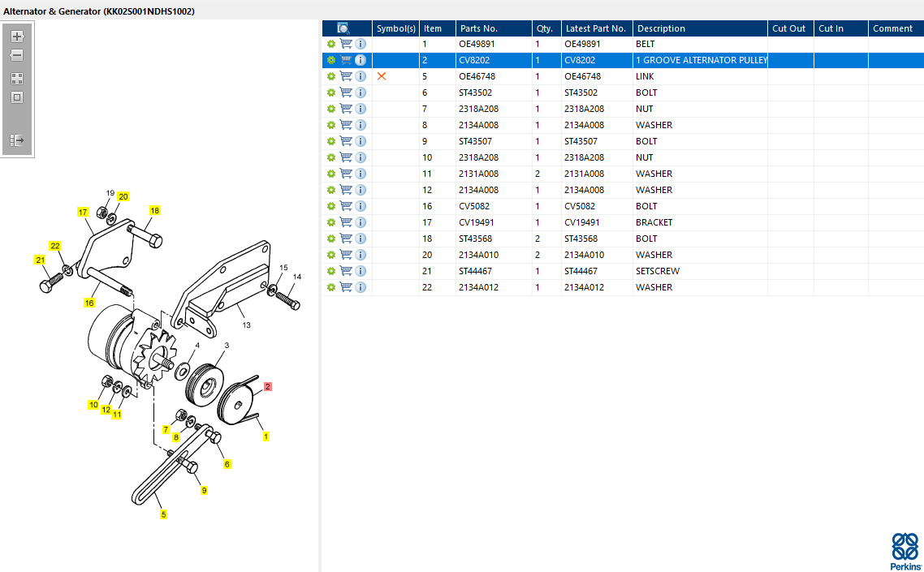Select callout 5 on the link
Screen dimensions: 924x572
[x=163, y=514]
